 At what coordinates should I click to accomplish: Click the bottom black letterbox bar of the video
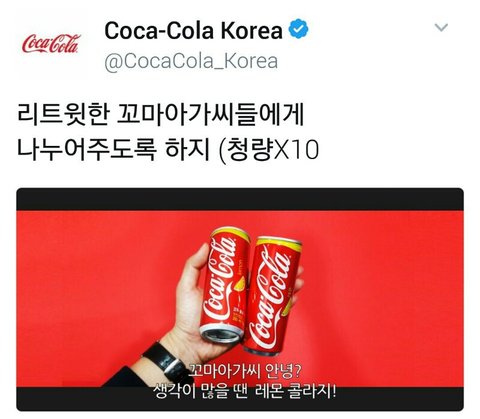(x=240, y=399)
